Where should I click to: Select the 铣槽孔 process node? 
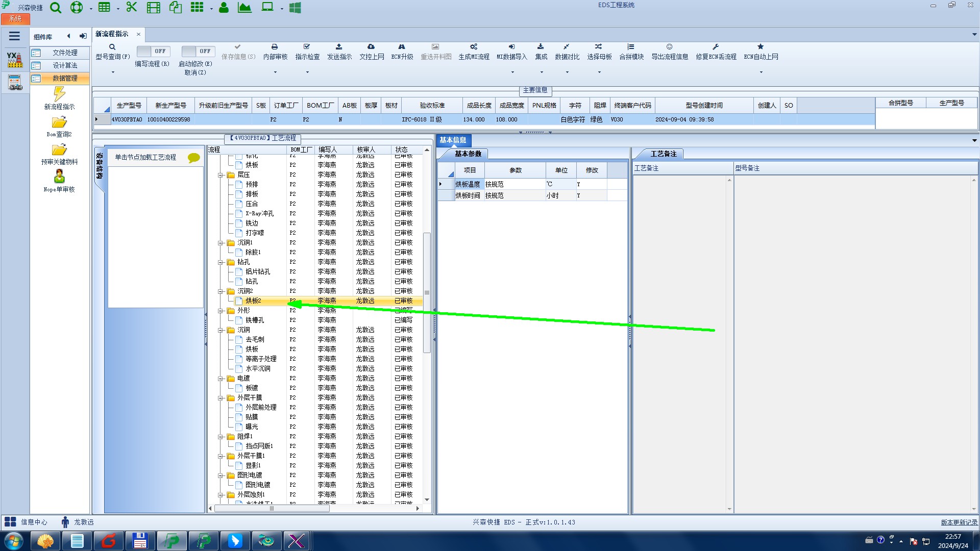255,320
